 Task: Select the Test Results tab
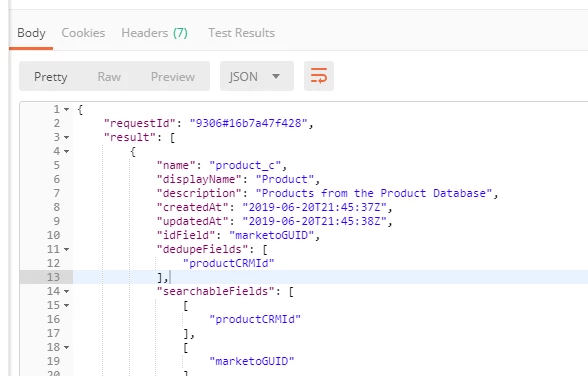pyautogui.click(x=242, y=33)
